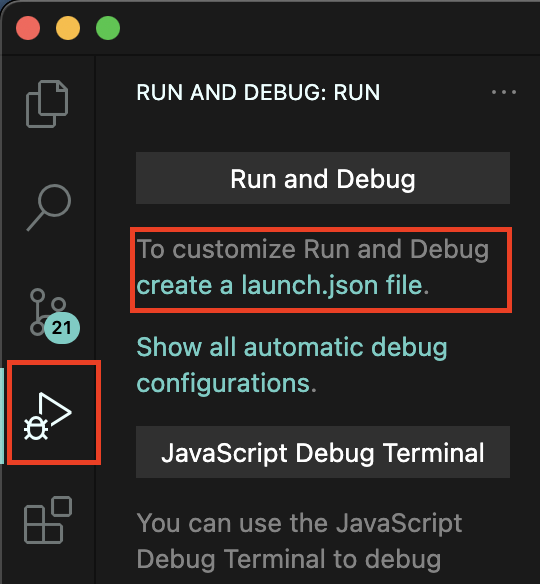The width and height of the screenshot is (540, 584).
Task: Click the active view indicator beside debug icon
Action: [2, 416]
